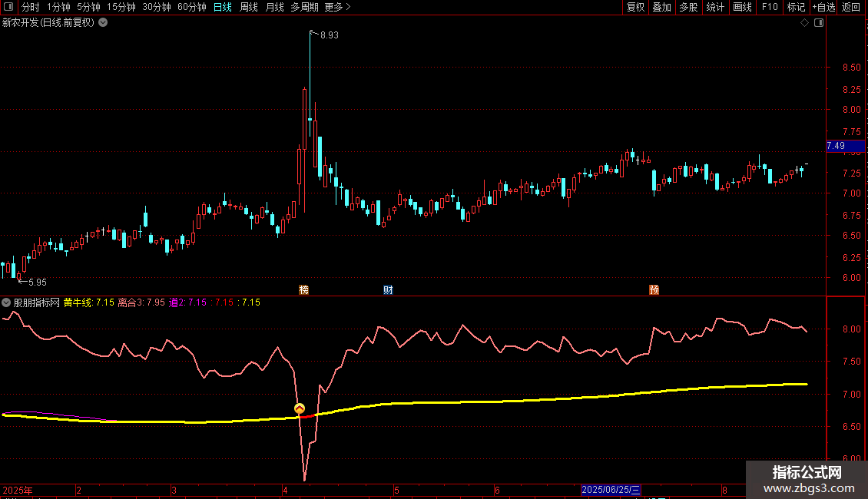
Task: Click the yellow arrow signal icon on indicator
Action: tap(300, 408)
